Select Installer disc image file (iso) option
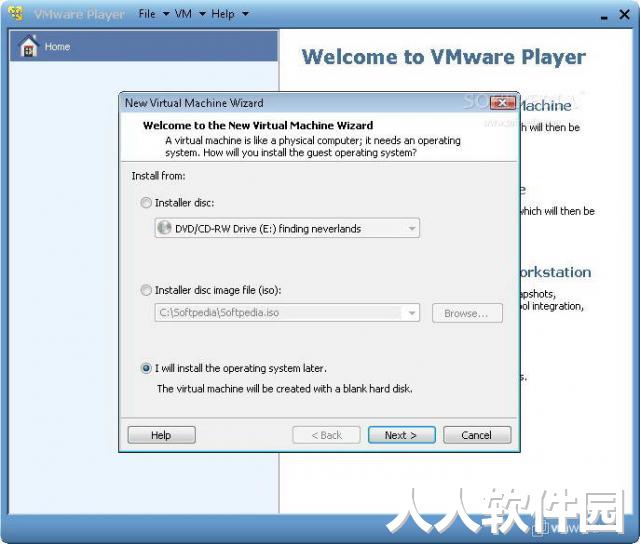 pyautogui.click(x=146, y=290)
